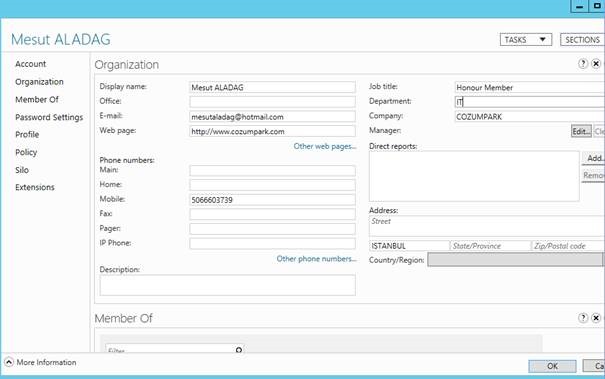Go to Account section in sidebar

click(30, 64)
